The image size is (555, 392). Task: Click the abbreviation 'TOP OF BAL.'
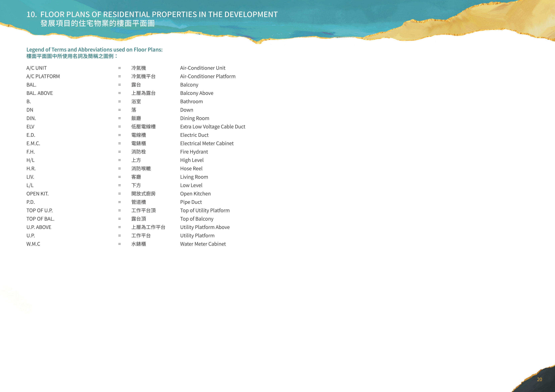40,219
